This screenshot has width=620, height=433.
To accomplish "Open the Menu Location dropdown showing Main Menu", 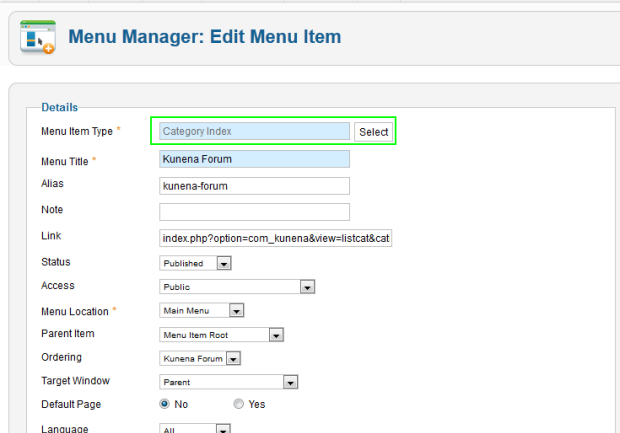I will pyautogui.click(x=202, y=310).
